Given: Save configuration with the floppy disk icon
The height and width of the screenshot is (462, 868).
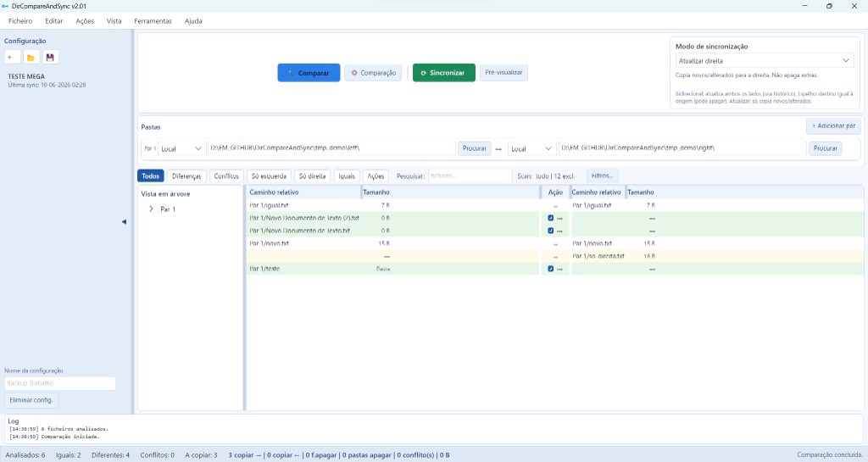Looking at the screenshot, I should (x=50, y=57).
